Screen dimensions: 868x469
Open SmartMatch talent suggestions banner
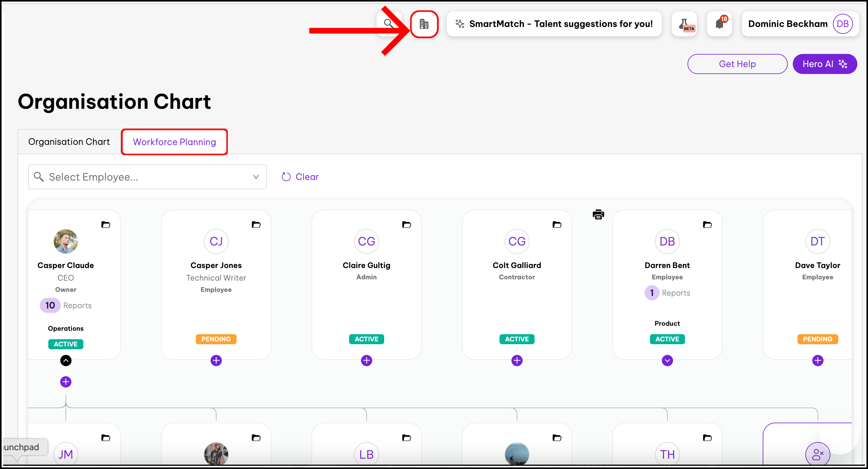point(554,24)
